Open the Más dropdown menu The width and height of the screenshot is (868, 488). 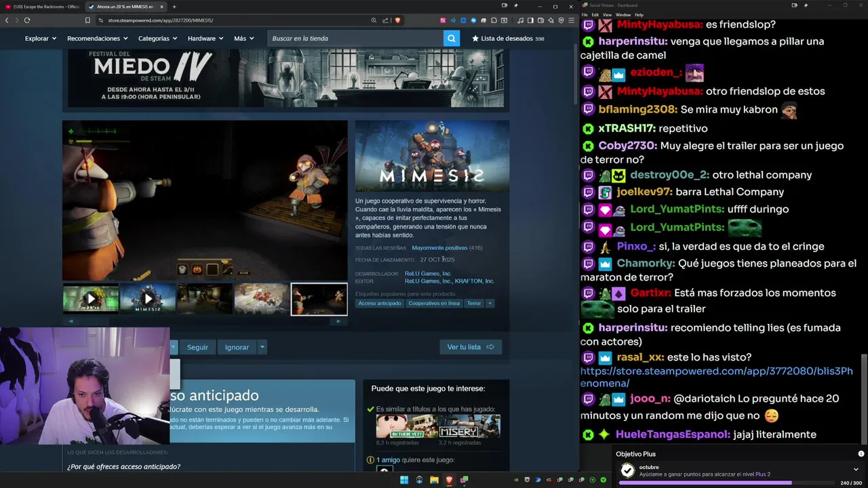click(x=243, y=39)
